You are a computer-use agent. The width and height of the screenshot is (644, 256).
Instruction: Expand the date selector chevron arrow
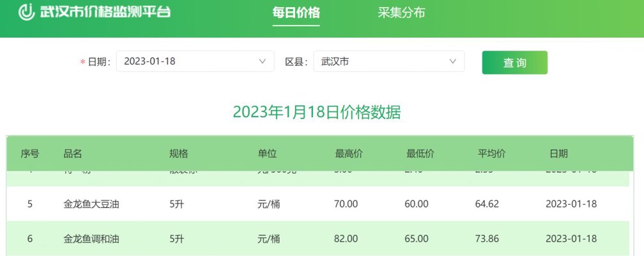(263, 61)
